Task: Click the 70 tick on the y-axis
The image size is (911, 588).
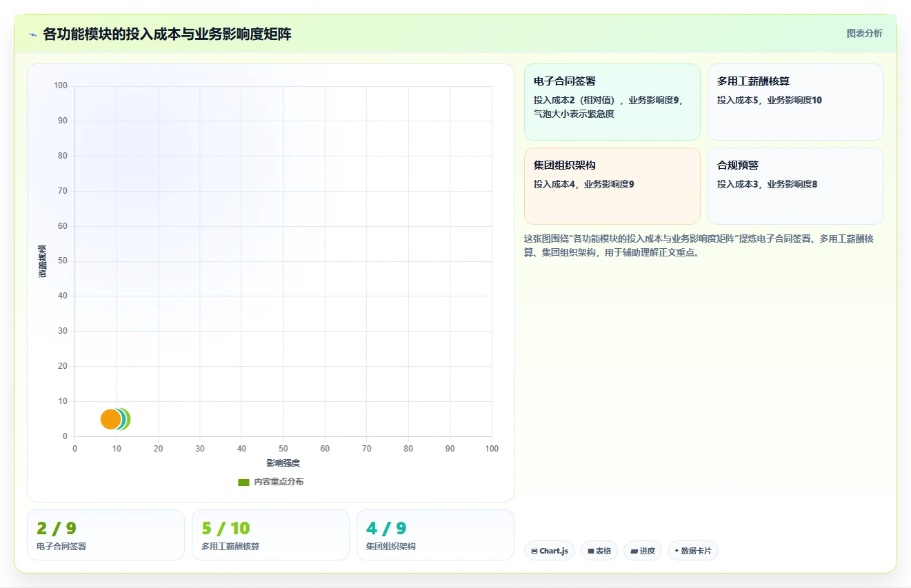Action: (x=63, y=191)
